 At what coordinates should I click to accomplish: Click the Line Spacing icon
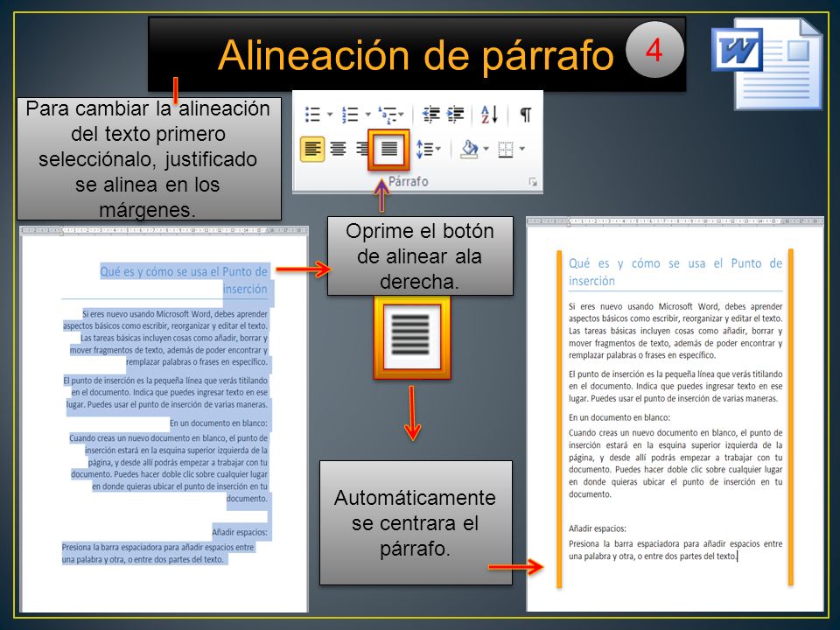(425, 149)
